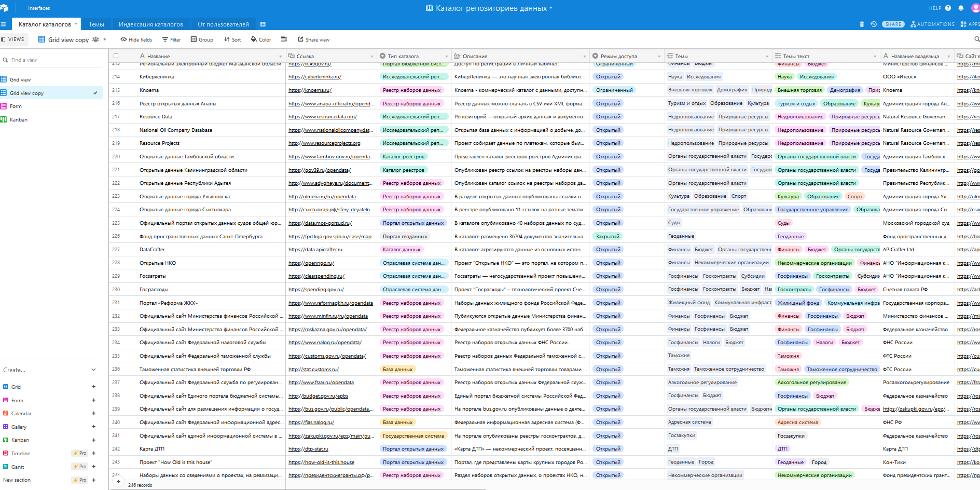Click the Портал геоданных type tag
Viewport: 980px width, 490px height.
click(405, 236)
